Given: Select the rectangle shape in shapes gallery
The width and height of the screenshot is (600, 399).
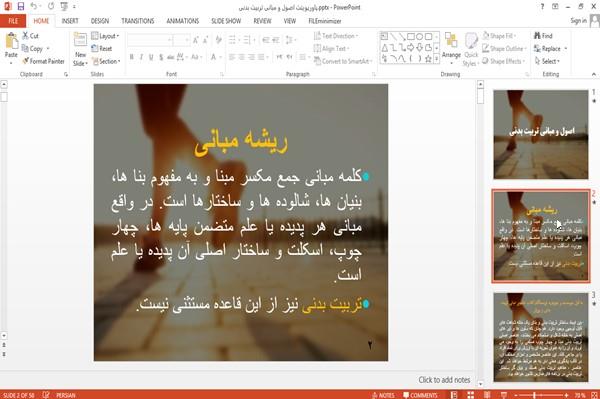Looking at the screenshot, I should pyautogui.click(x=411, y=36).
